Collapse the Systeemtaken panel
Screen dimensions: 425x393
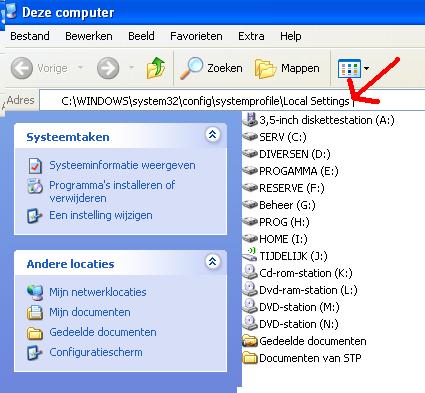(212, 135)
